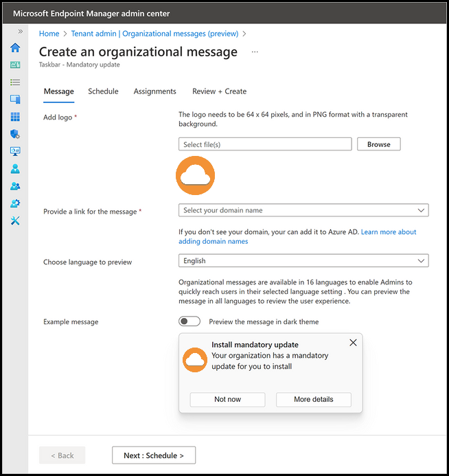449x476 pixels.
Task: Switch to the Schedule tab
Action: (103, 91)
